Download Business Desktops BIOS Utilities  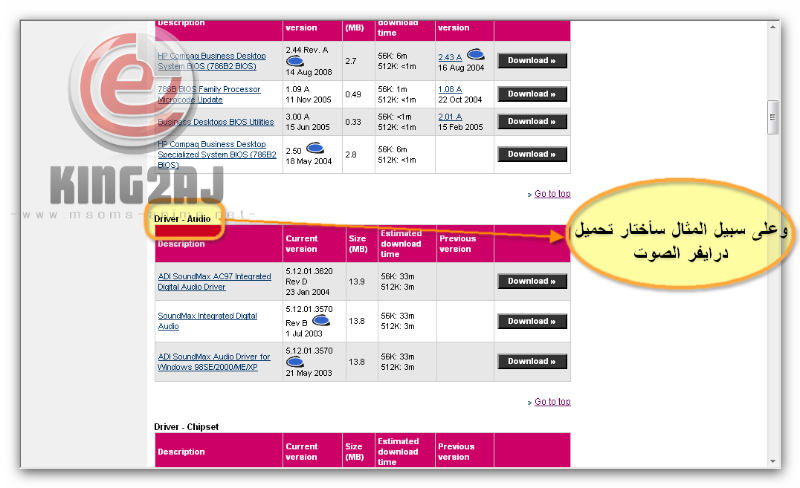(532, 124)
